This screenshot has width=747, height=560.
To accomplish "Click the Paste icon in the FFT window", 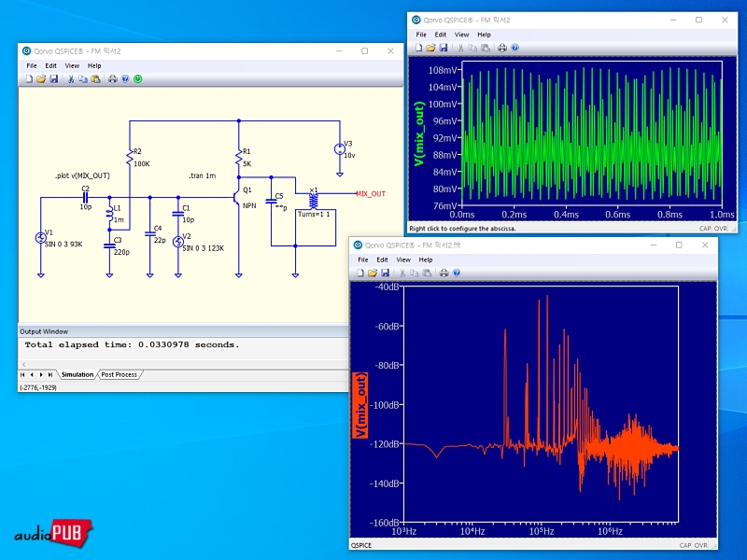I will coord(427,273).
